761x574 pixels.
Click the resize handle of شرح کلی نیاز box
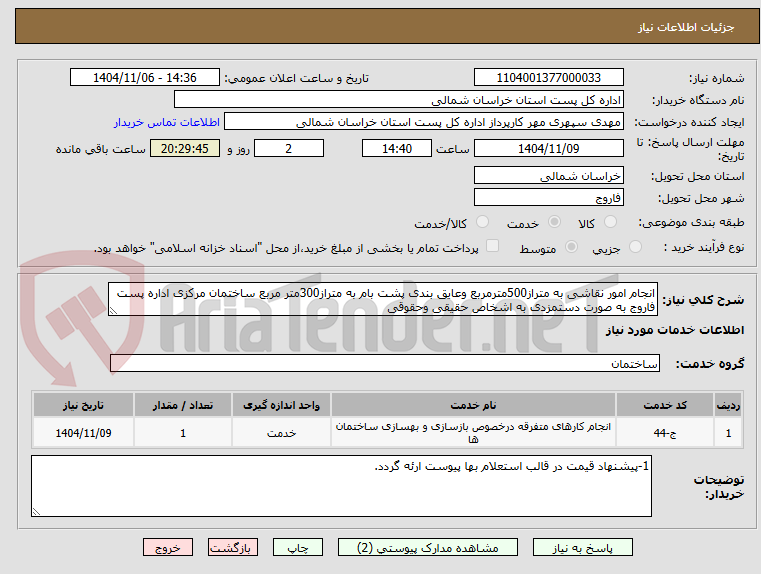113,311
